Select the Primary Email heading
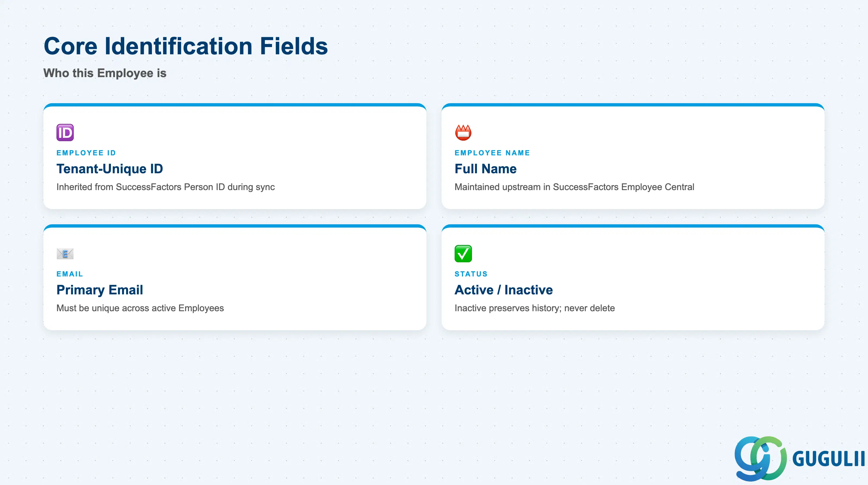This screenshot has height=485, width=868. click(x=100, y=290)
